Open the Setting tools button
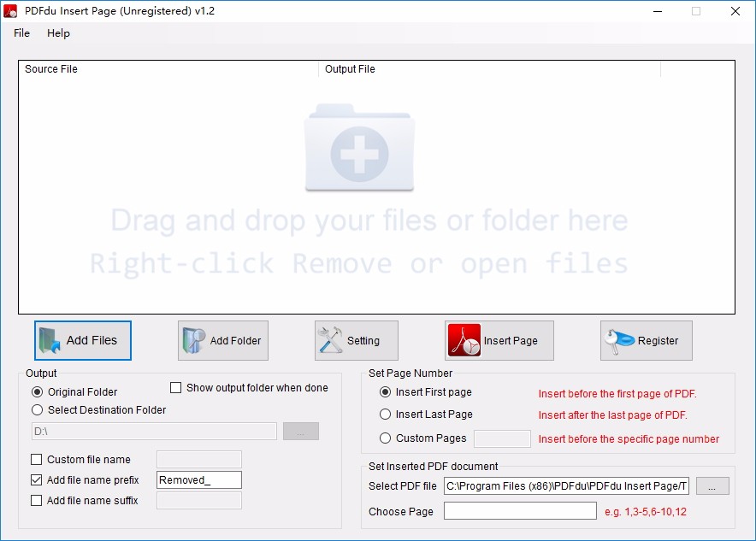756x541 pixels. click(357, 341)
